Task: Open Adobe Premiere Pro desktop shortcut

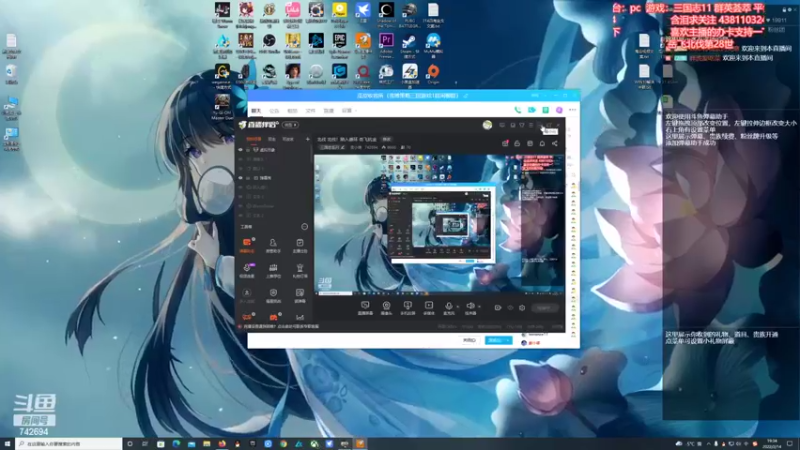Action: [386, 41]
